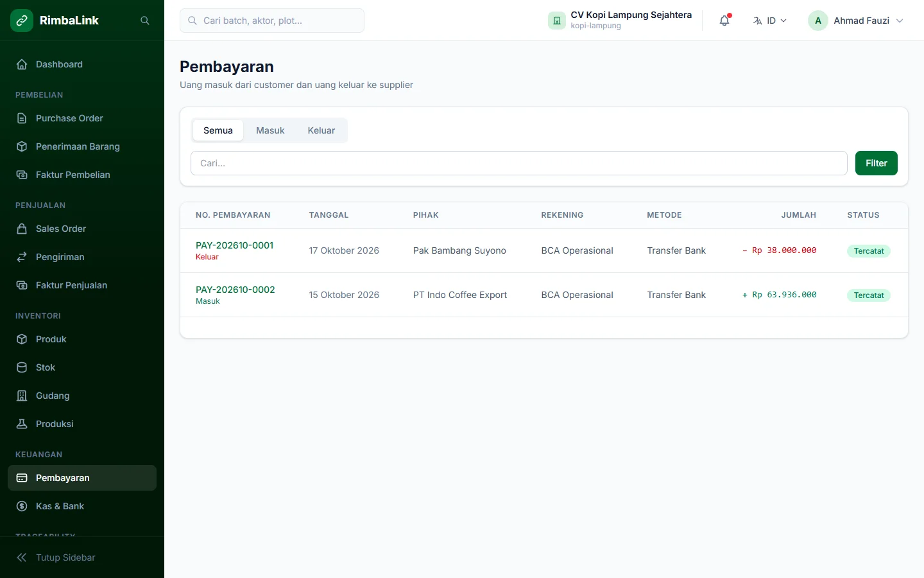Switch to the Masuk tab
The width and height of the screenshot is (924, 578).
(x=270, y=130)
